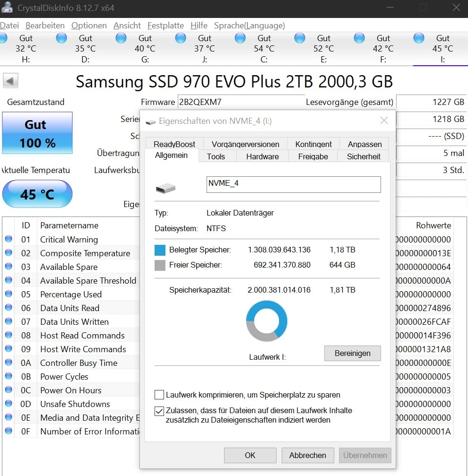Click blue Belegter Speicher color swatch

pyautogui.click(x=160, y=250)
